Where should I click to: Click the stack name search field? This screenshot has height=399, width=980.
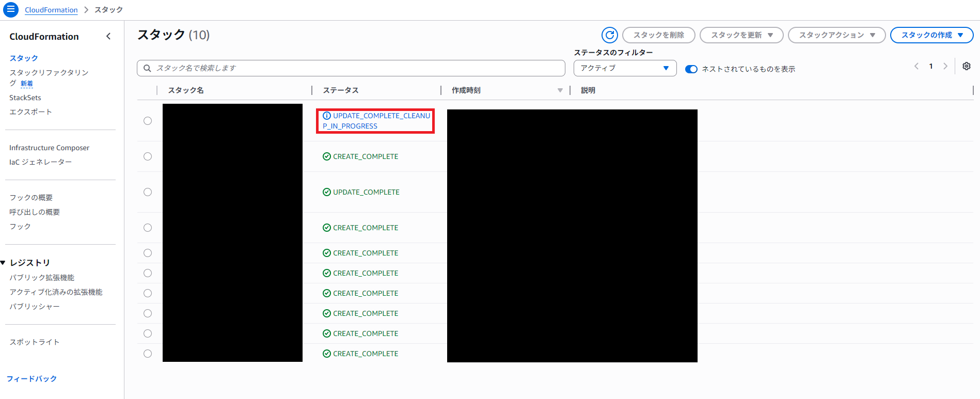coord(351,68)
